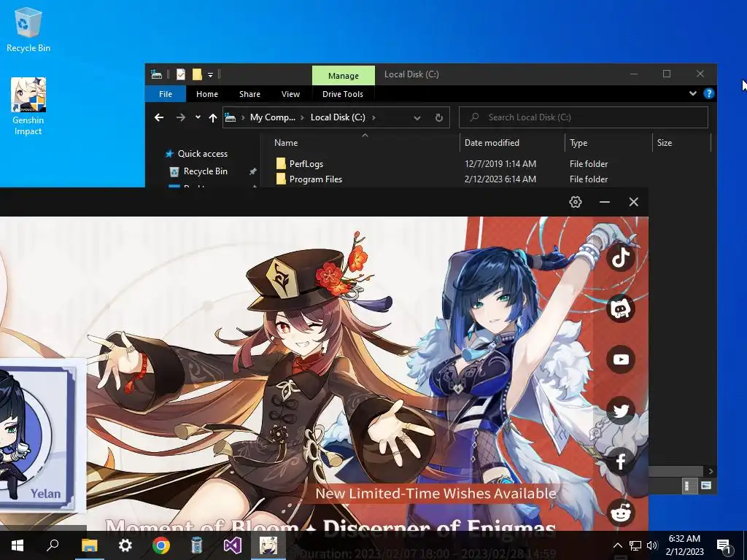747x560 pixels.
Task: Select the PerfLogs folder
Action: click(306, 164)
